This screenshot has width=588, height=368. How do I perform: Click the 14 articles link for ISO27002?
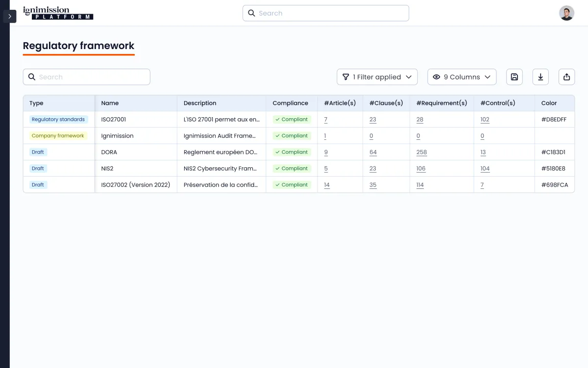pyautogui.click(x=327, y=185)
